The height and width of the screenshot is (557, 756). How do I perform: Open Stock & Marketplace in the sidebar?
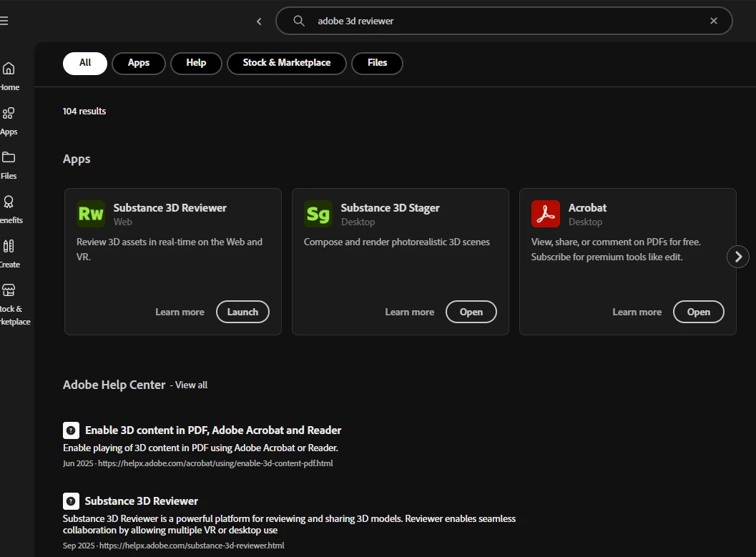click(14, 305)
